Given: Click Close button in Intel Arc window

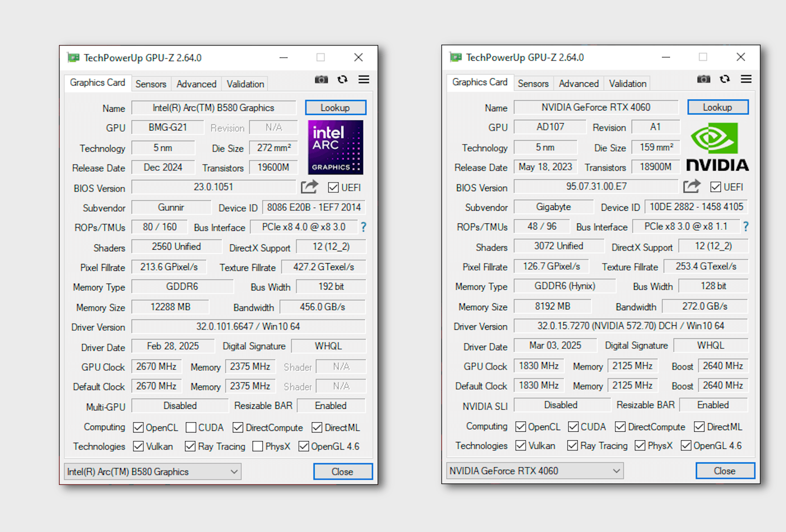Looking at the screenshot, I should (343, 471).
